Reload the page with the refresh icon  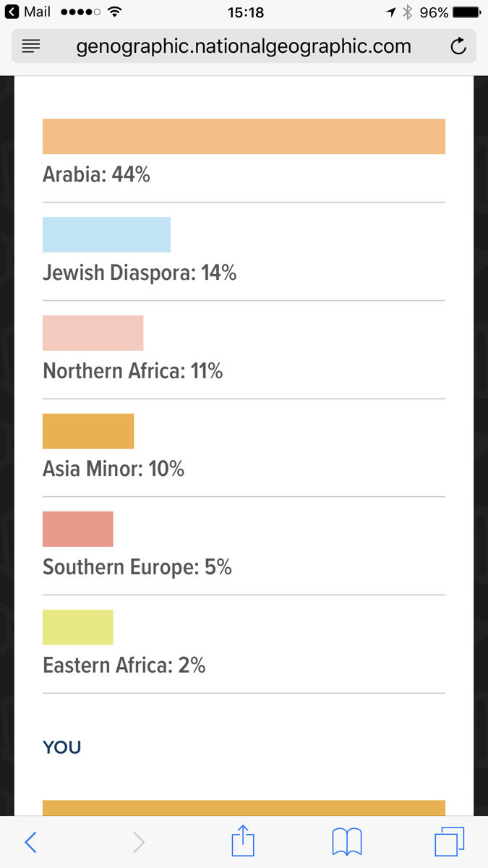(458, 47)
